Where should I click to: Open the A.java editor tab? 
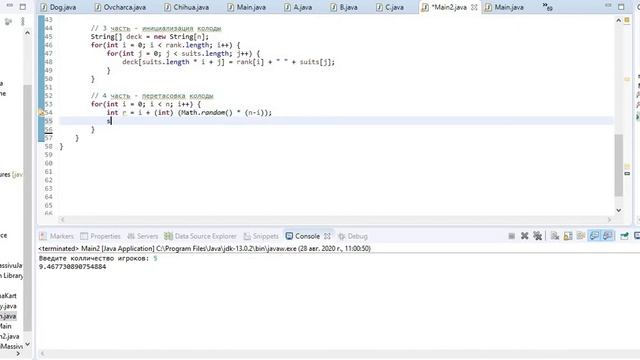tap(298, 7)
